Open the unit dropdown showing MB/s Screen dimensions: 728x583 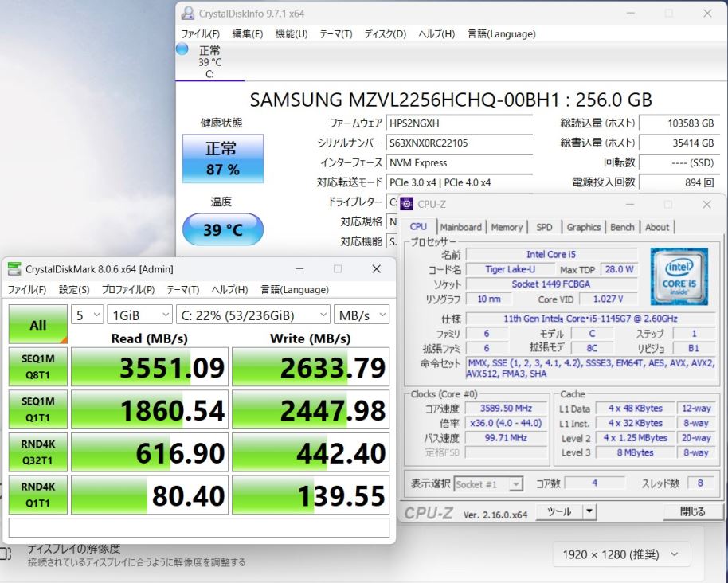(362, 315)
